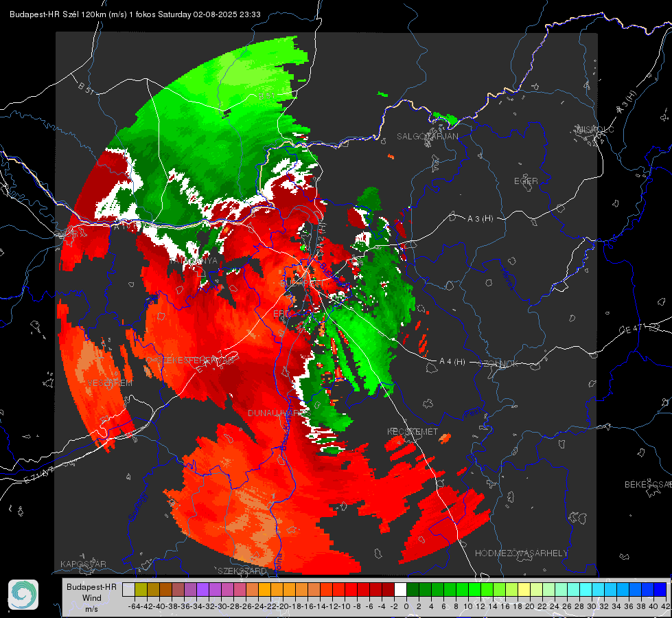Click the KECSKEMET city label
Image resolution: width=672 pixels, height=618 pixels.
pos(413,431)
